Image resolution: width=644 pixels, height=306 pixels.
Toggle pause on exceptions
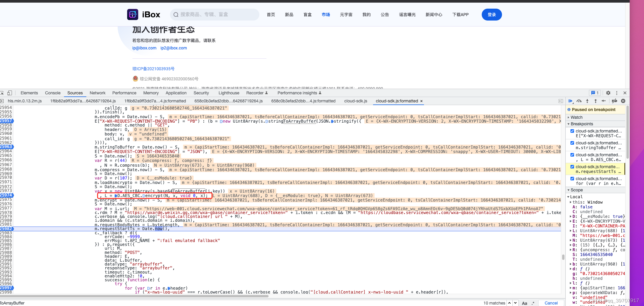[623, 101]
